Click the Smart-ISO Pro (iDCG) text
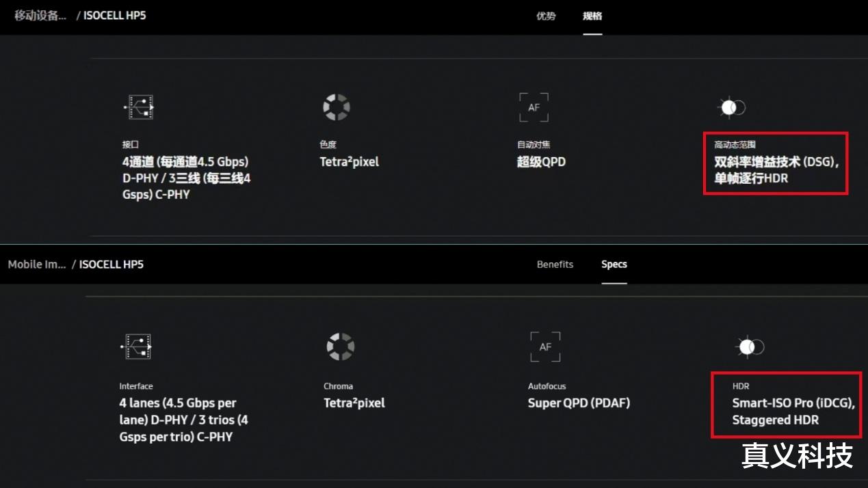This screenshot has height=488, width=868. click(x=793, y=403)
